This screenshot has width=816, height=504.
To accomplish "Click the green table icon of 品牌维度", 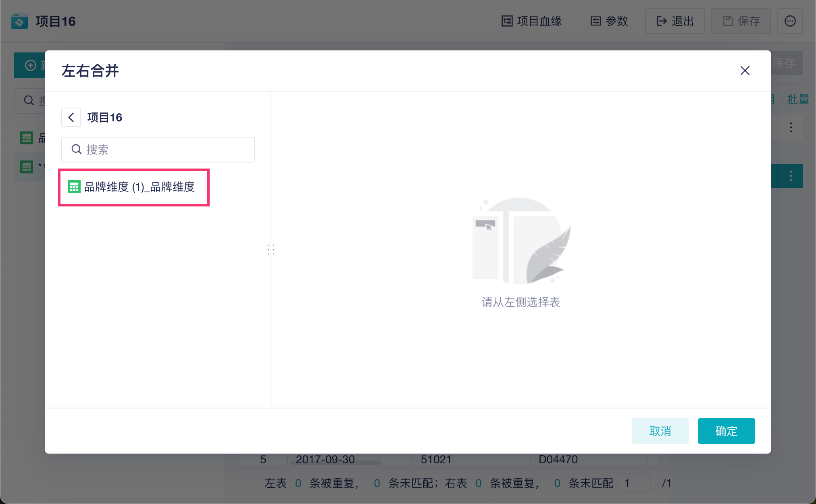I will click(74, 187).
